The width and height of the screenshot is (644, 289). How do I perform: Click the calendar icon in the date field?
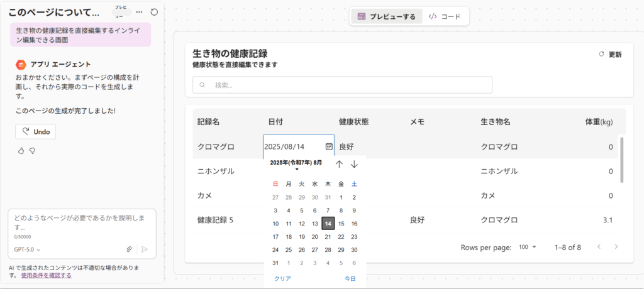(x=328, y=146)
